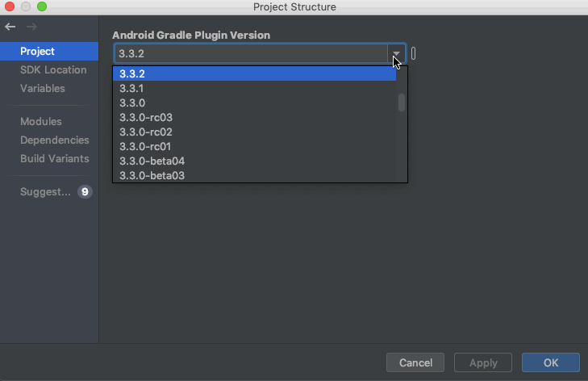The height and width of the screenshot is (381, 588).
Task: Choose version 3.3.1 in dropdown list
Action: coord(254,88)
